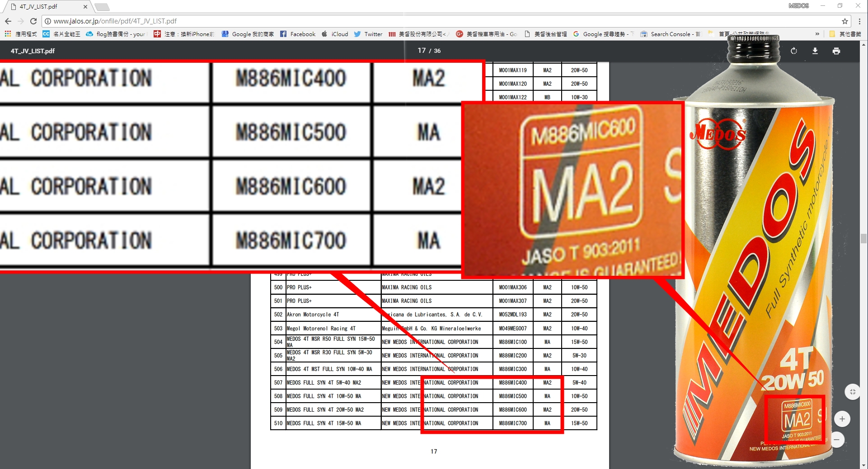Viewport: 868px width, 469px height.
Task: Focus the address bar URL field
Action: [x=445, y=21]
